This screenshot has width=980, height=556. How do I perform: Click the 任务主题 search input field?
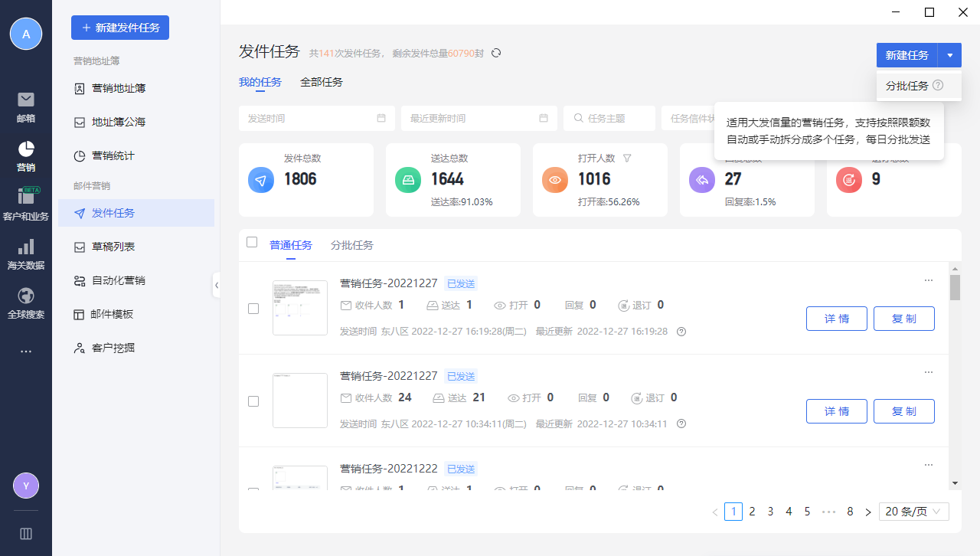[609, 118]
